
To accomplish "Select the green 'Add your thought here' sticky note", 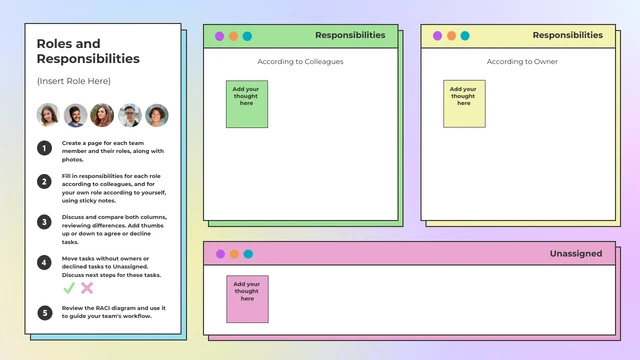I will click(247, 104).
